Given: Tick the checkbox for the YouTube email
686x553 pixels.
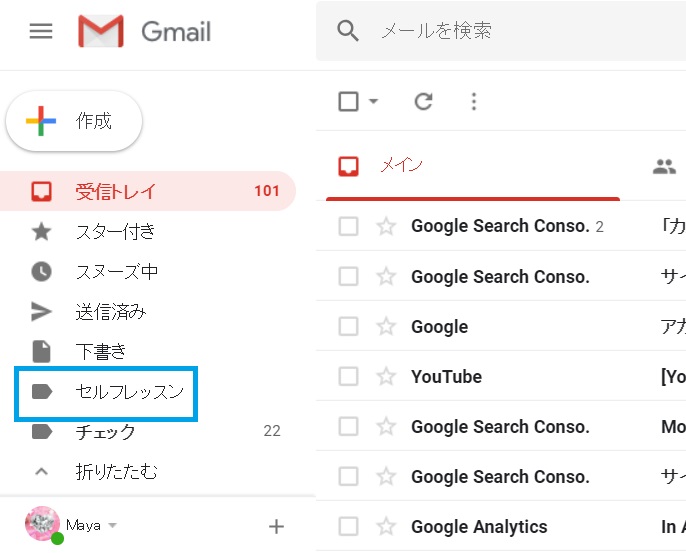Looking at the screenshot, I should (348, 377).
